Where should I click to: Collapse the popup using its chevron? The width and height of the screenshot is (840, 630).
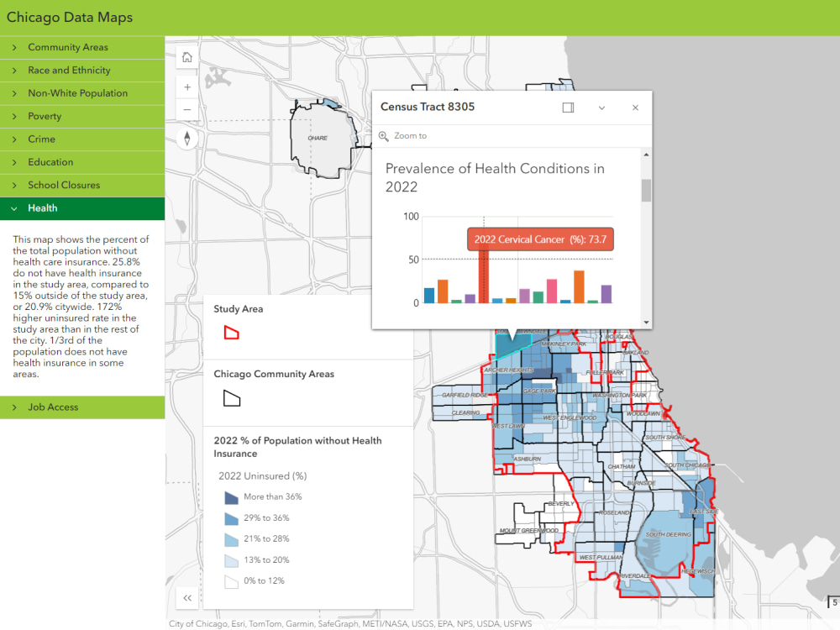click(601, 108)
